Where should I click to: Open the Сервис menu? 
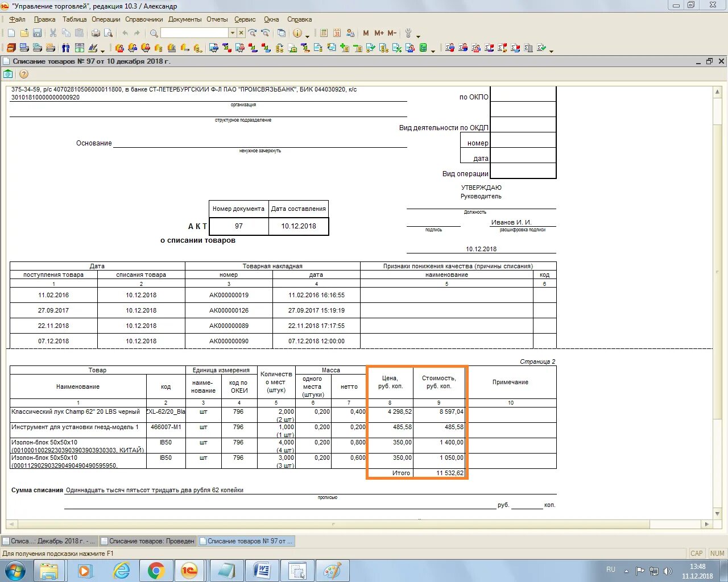(x=245, y=19)
